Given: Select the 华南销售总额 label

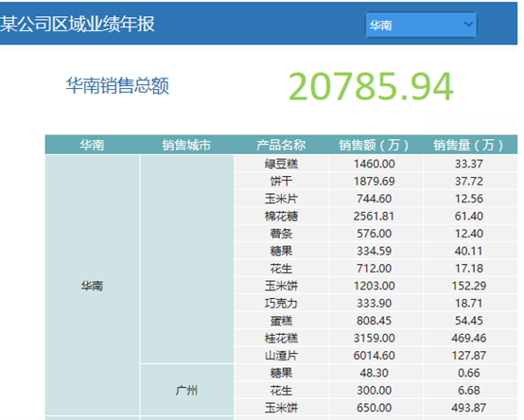Looking at the screenshot, I should [x=117, y=86].
